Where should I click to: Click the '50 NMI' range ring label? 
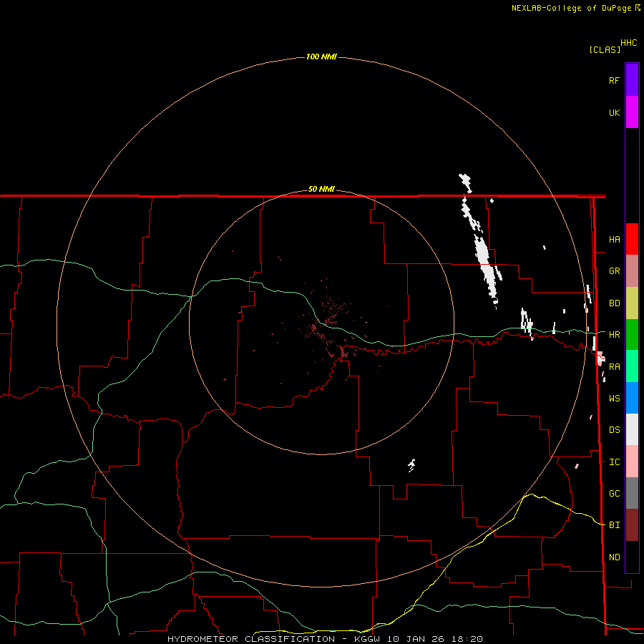(321, 189)
